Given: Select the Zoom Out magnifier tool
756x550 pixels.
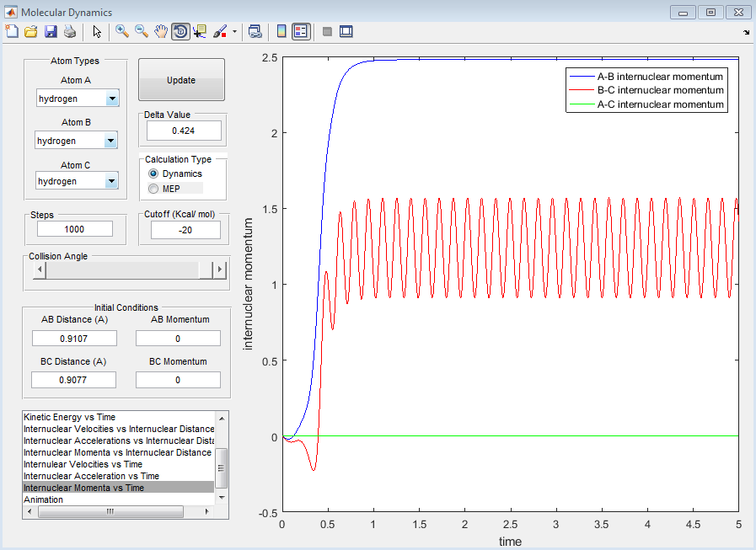Looking at the screenshot, I should 142,31.
